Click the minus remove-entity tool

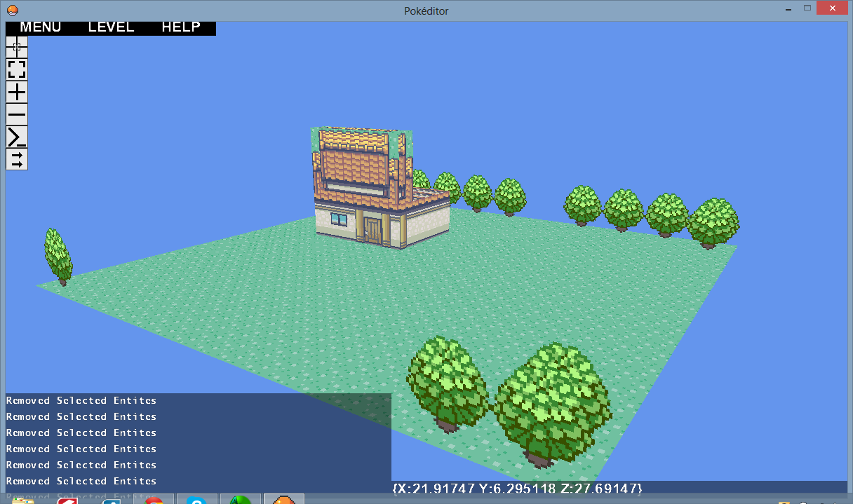[17, 114]
